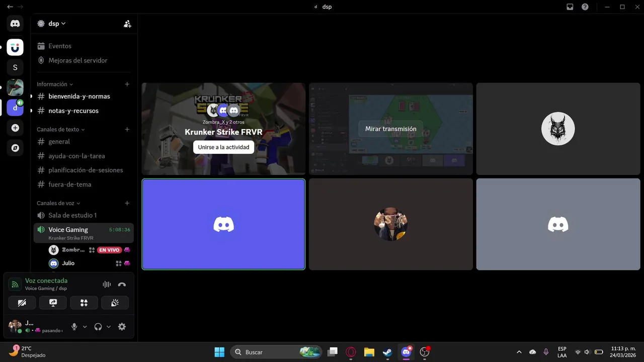Open the help question mark icon

point(585,7)
